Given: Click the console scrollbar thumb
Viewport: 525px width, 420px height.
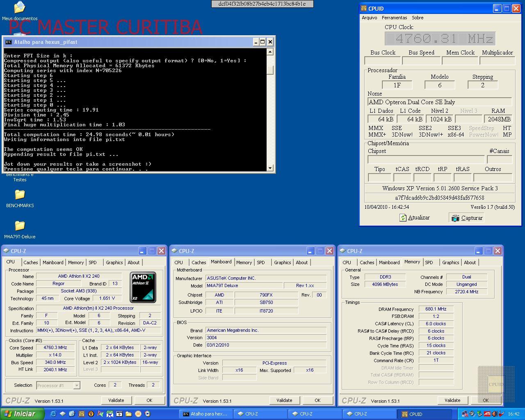Looking at the screenshot, I should 270,70.
